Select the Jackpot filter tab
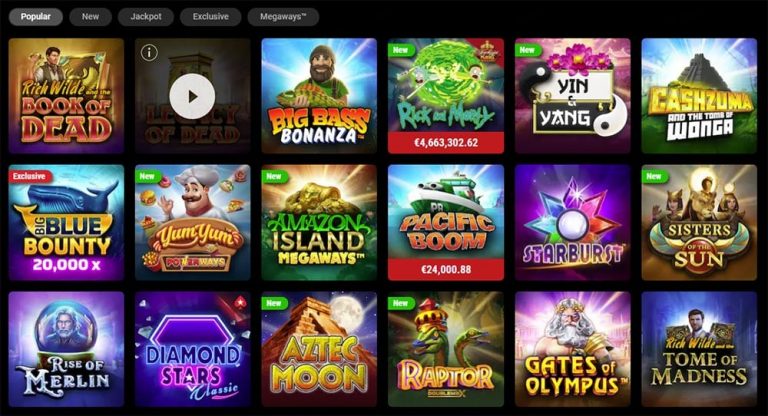The height and width of the screenshot is (416, 768). 146,17
